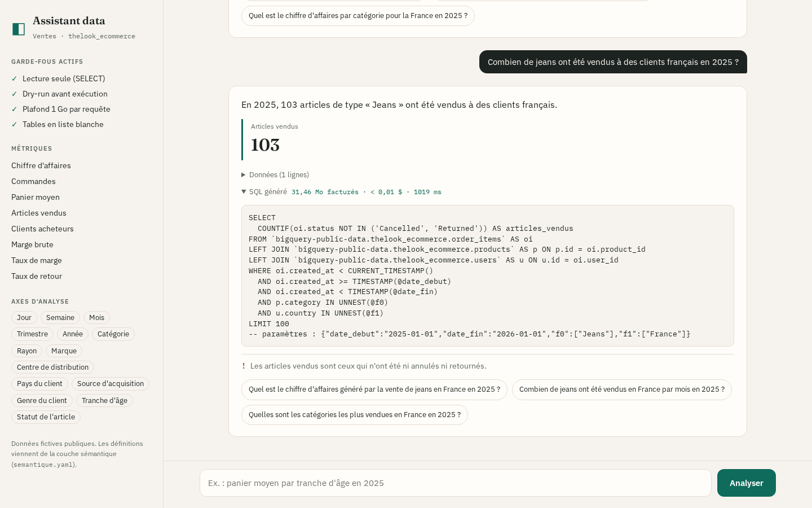Select the Commandes metric
The width and height of the screenshot is (812, 508).
click(33, 182)
